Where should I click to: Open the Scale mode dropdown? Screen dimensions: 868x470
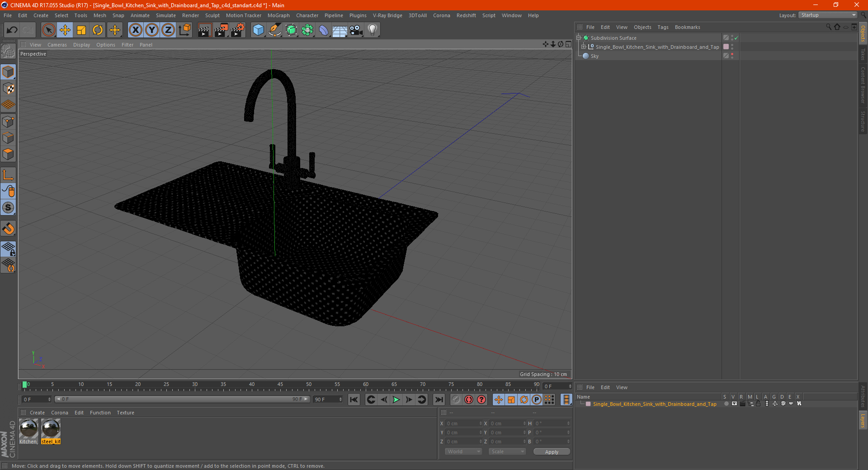click(x=507, y=451)
